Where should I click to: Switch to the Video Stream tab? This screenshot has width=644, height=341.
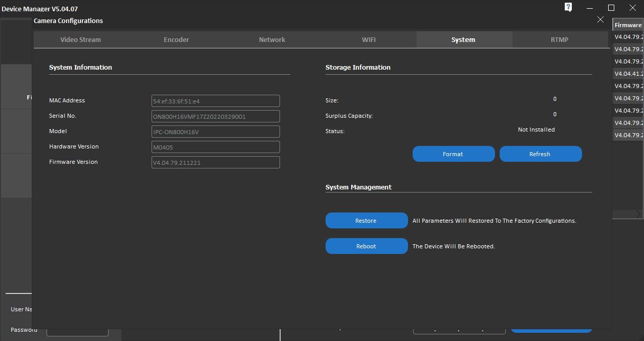(x=80, y=39)
